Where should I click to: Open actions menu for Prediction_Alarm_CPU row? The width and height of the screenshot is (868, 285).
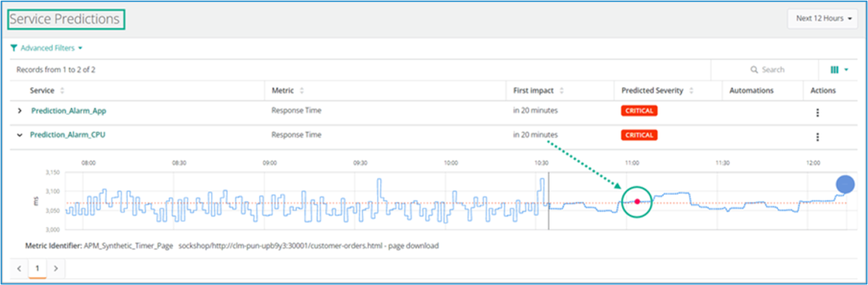[x=818, y=137]
